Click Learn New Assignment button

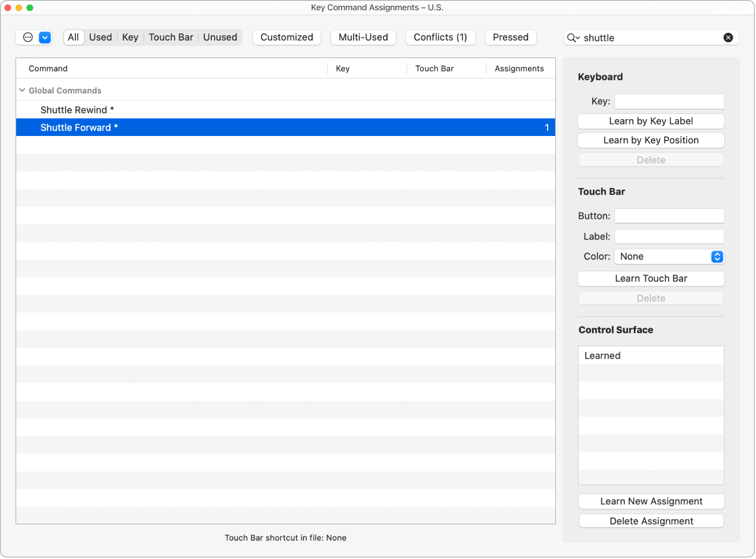tap(651, 501)
